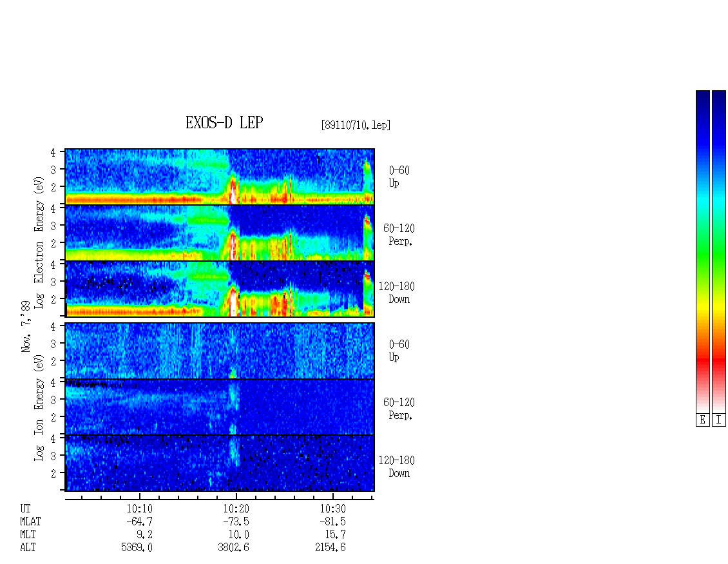Click the electron 0-60 Up label
Screen dimensions: 728x564
(x=399, y=177)
